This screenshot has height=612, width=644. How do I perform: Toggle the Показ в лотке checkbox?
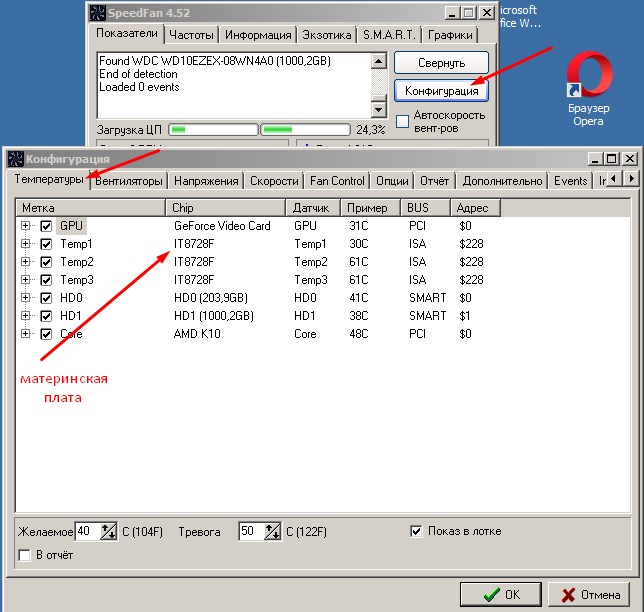[417, 531]
